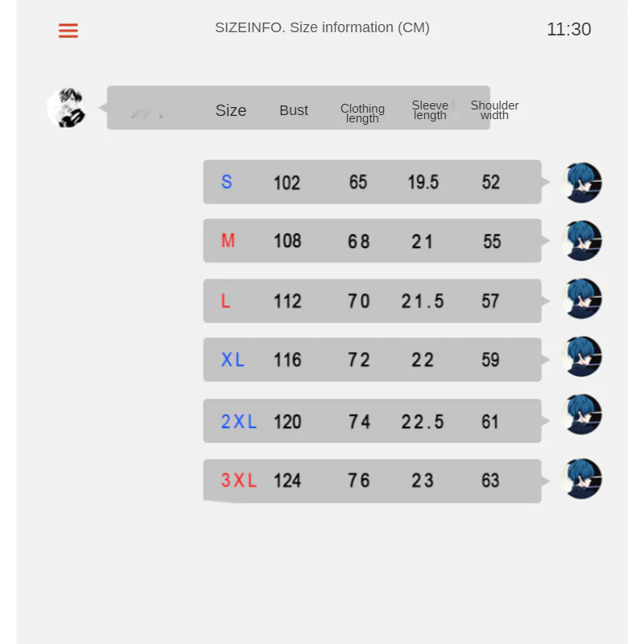Screen dimensions: 644x644
Task: Click the blue-haired avatar next to size M
Action: point(582,241)
